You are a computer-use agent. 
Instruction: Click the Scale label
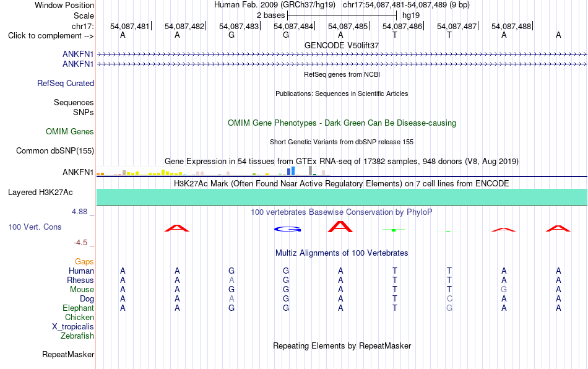(84, 15)
